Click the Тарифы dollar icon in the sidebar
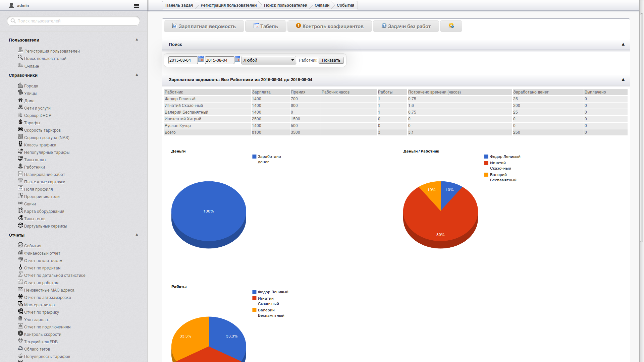The height and width of the screenshot is (362, 644). click(20, 122)
